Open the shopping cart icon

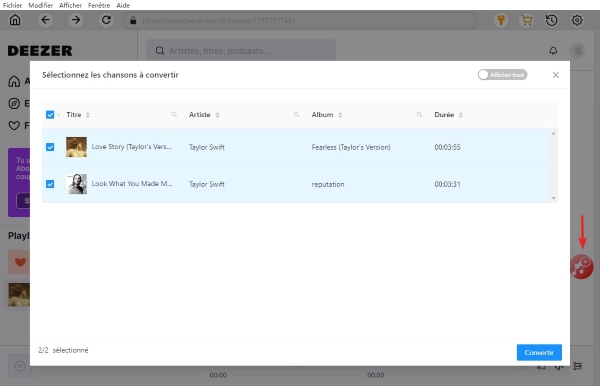(527, 20)
